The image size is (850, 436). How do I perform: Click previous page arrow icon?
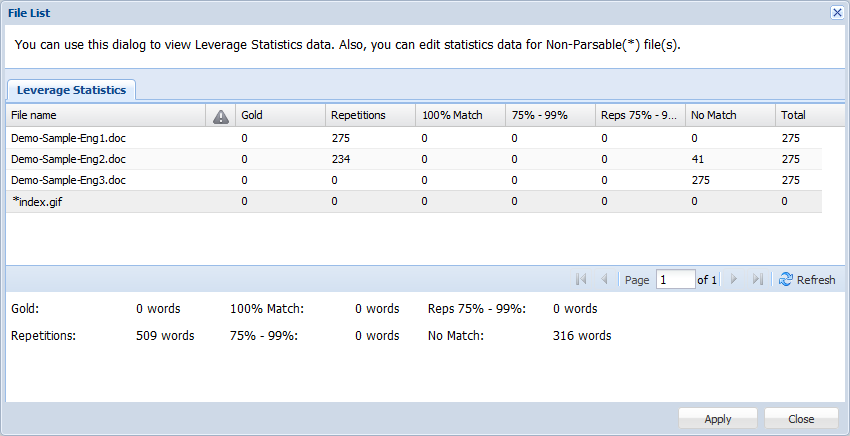pyautogui.click(x=604, y=280)
